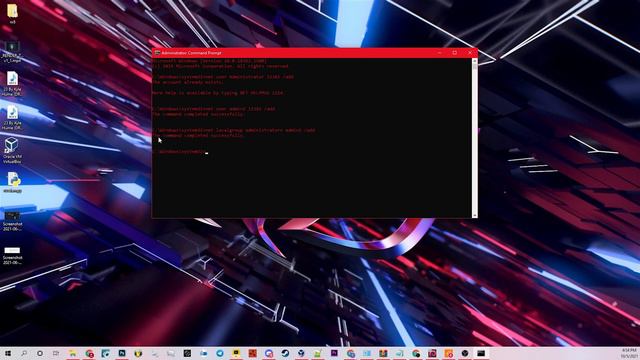Click the Command Prompt scrollbar down arrow
This screenshot has height=360, width=640.
(x=474, y=215)
